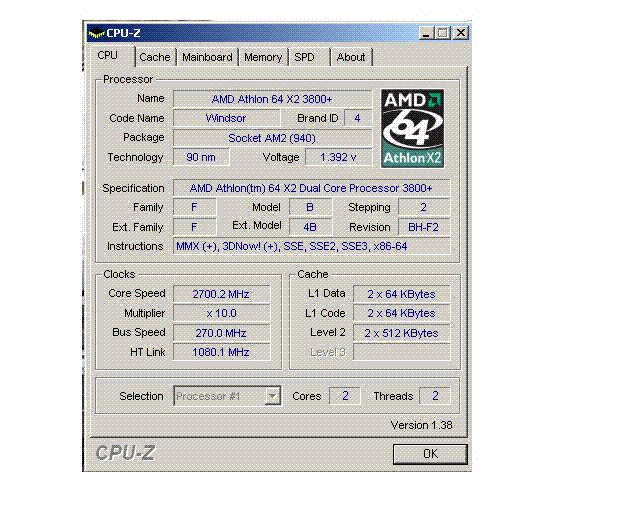The height and width of the screenshot is (512, 640).
Task: Click the Voltage value 1.392 v
Action: [338, 157]
